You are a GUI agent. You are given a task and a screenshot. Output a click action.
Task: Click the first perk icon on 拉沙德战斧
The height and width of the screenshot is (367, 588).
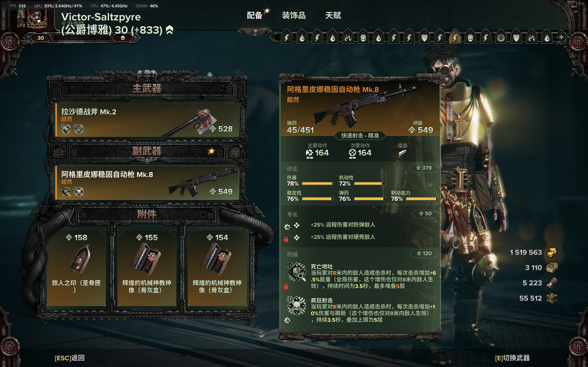click(x=66, y=129)
